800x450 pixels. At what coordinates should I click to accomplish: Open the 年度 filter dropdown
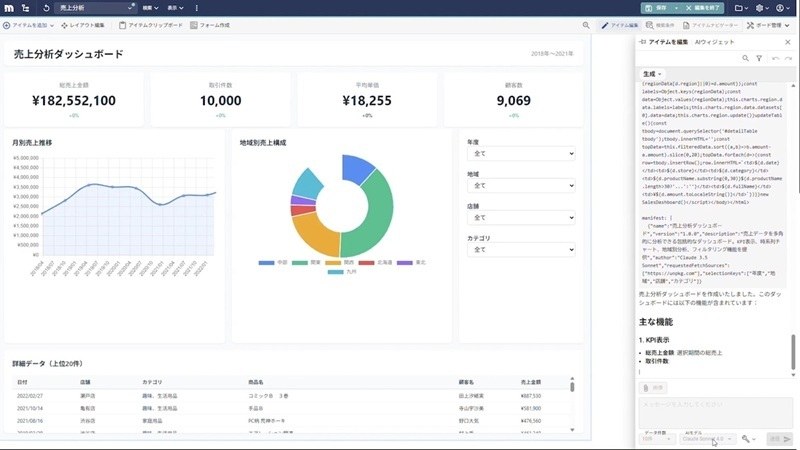click(x=520, y=154)
